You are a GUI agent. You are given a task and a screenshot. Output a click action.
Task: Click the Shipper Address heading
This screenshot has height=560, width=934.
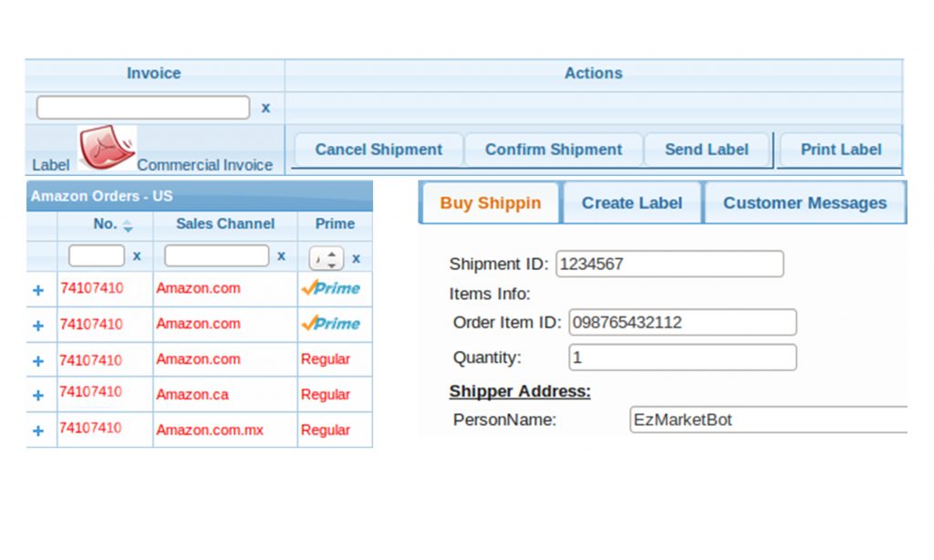(520, 391)
